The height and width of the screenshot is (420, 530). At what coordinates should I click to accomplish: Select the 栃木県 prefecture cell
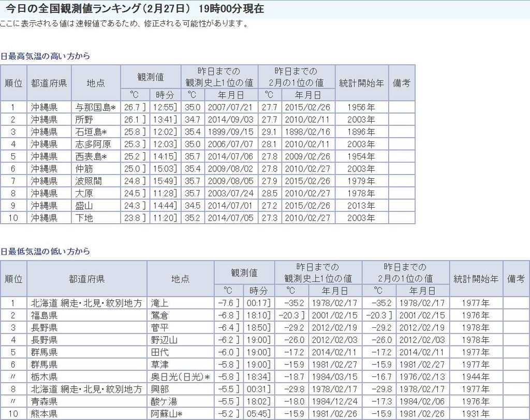(x=44, y=377)
